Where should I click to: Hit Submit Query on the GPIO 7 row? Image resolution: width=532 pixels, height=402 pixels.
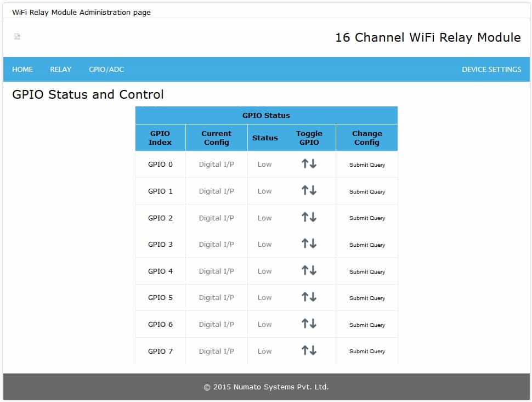tap(367, 352)
